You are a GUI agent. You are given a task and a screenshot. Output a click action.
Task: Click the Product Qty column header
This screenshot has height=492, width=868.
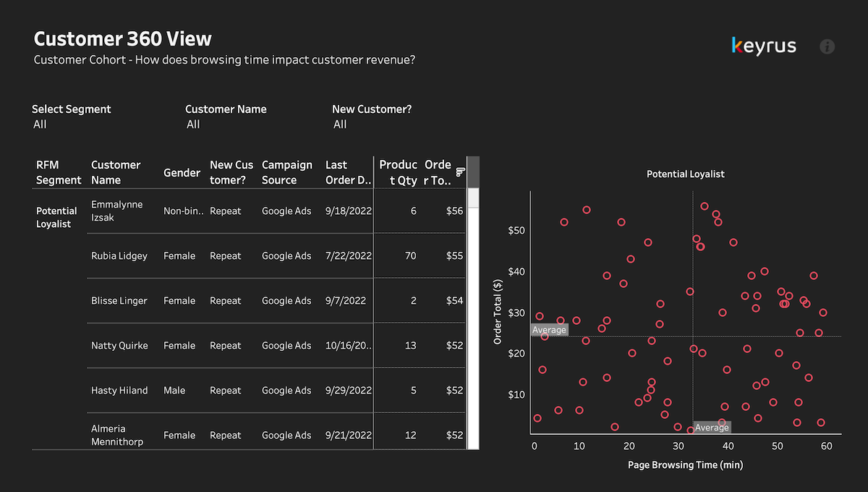click(x=398, y=172)
